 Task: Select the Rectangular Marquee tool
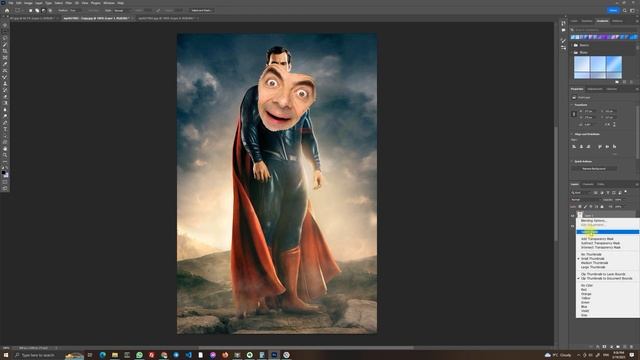5,31
